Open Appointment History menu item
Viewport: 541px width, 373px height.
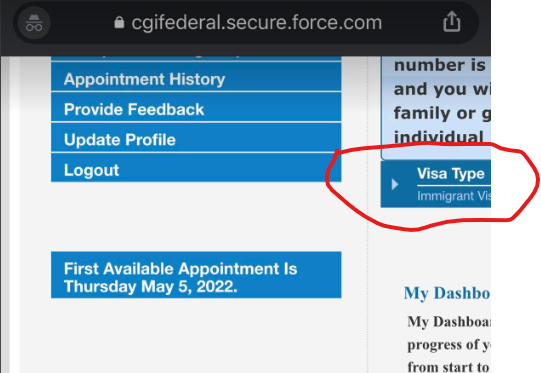pyautogui.click(x=196, y=77)
